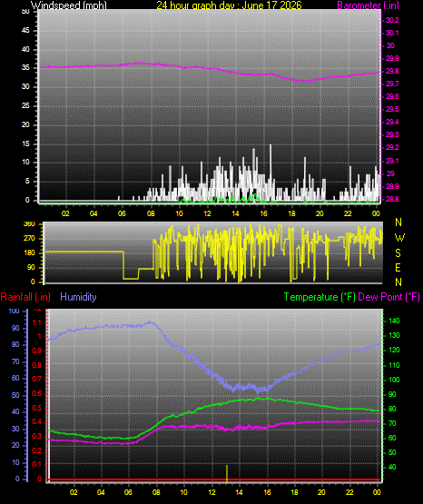Click the 130 temperature axis value
Image resolution: width=423 pixels, height=504 pixels.
[394, 336]
